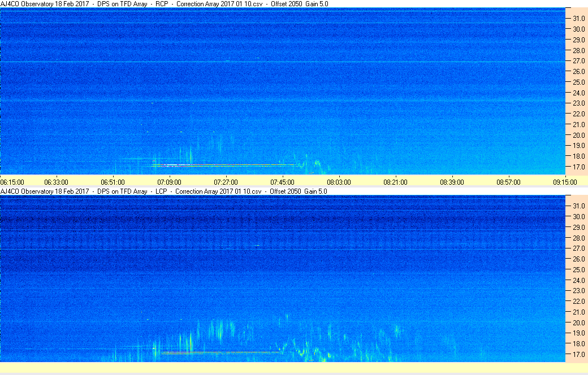588x375 pixels.
Task: Click the 07:09:00 time axis label
Action: tap(169, 182)
